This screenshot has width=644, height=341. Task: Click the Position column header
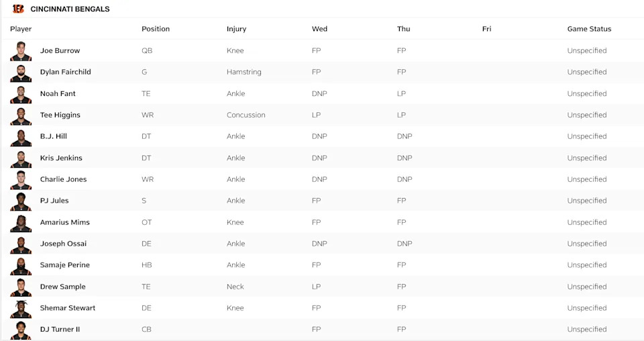pos(156,29)
